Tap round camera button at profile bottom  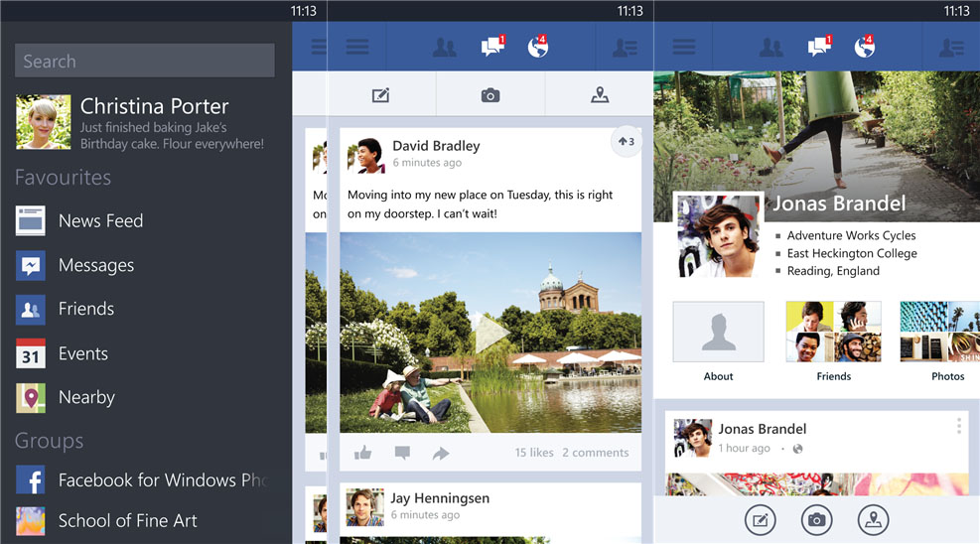coord(817,519)
